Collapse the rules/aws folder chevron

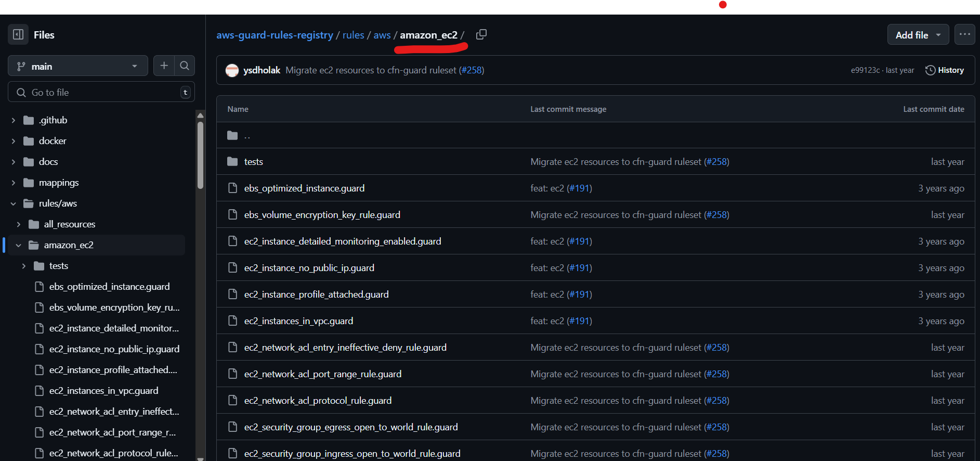(x=14, y=203)
